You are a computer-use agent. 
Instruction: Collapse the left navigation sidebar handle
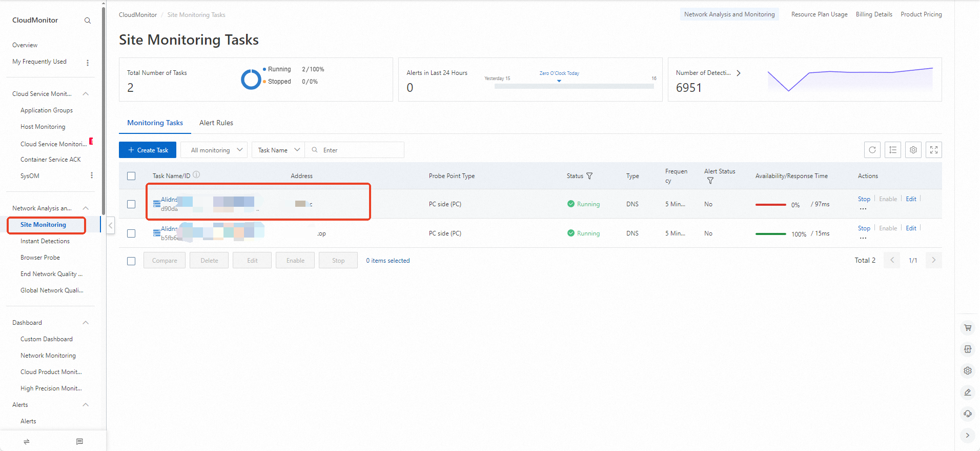(x=110, y=225)
